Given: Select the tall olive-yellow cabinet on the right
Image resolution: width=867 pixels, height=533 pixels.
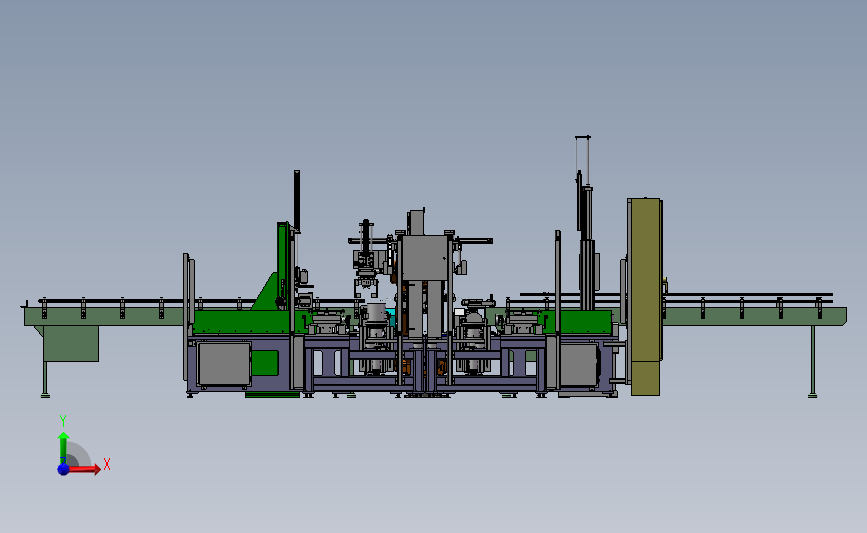Looking at the screenshot, I should click(x=645, y=296).
